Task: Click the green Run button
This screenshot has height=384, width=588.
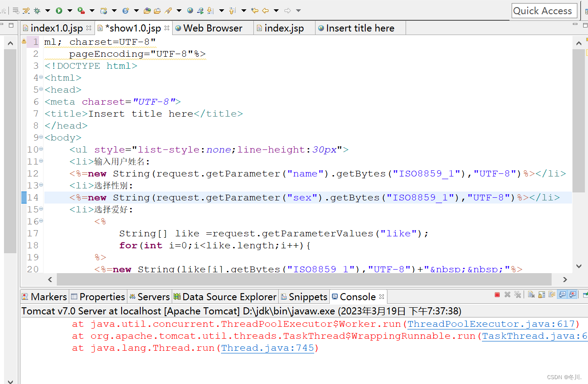Action: 59,10
